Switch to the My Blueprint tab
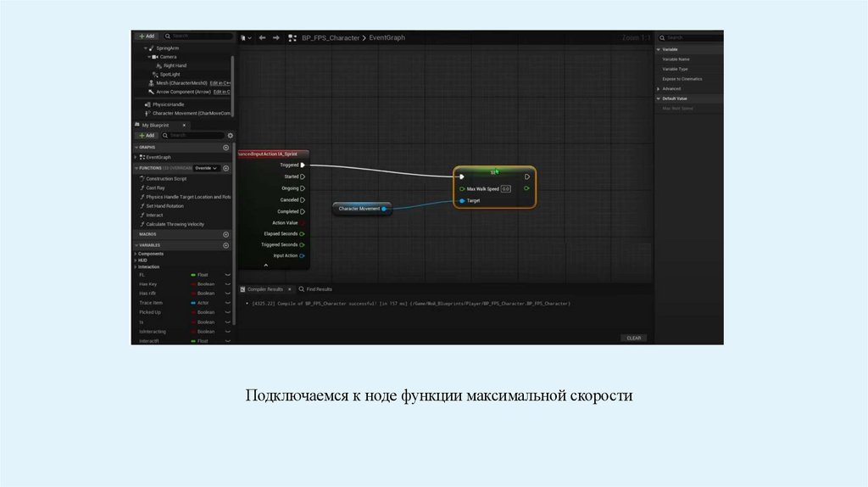 tap(156, 126)
